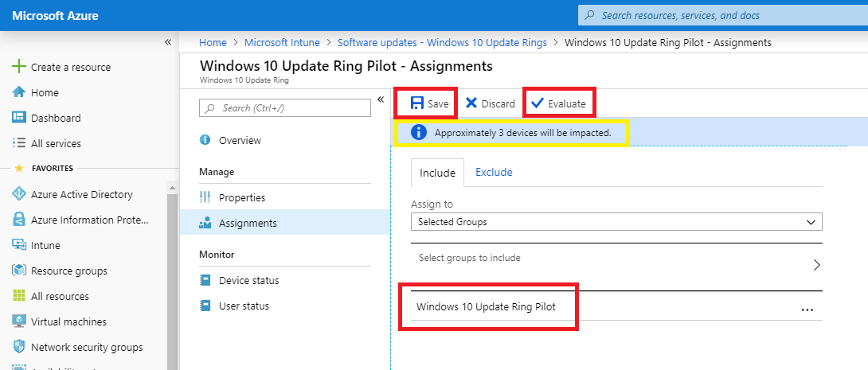Screen dimensions: 868x370
Task: Click Software updates - Windows 10 Update Rings breadcrumb
Action: [442, 43]
